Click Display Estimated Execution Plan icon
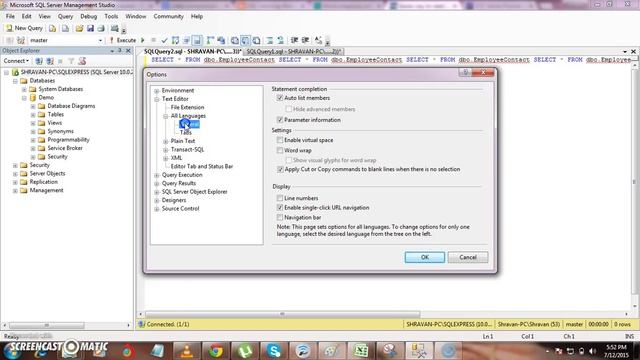This screenshot has height=360, width=640. [175, 40]
